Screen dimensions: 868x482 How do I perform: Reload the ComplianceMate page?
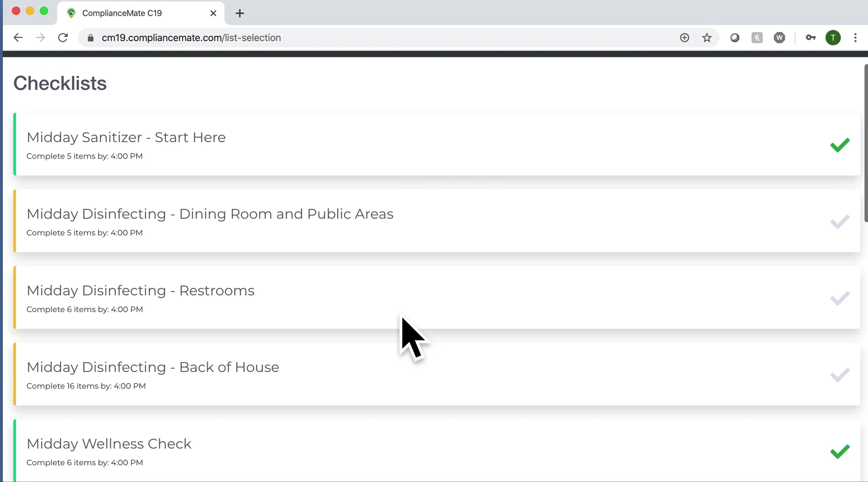[63, 38]
